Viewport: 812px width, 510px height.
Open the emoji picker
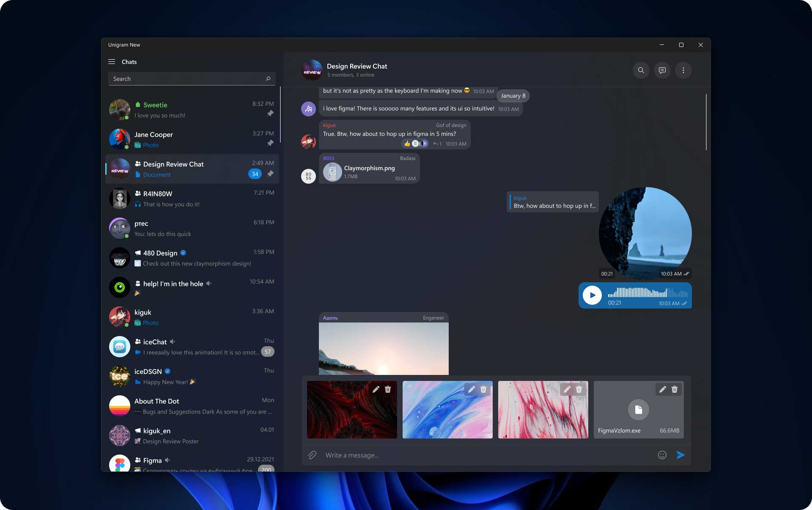(662, 455)
